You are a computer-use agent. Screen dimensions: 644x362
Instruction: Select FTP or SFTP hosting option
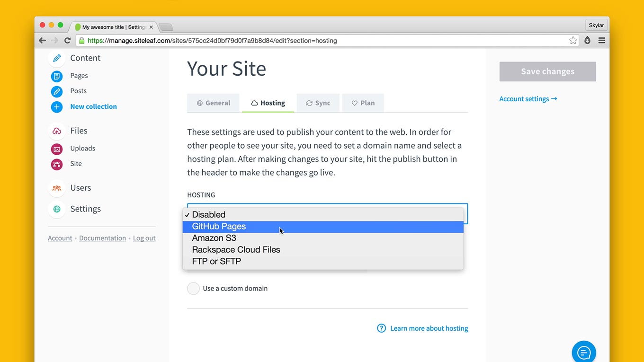[323, 261]
